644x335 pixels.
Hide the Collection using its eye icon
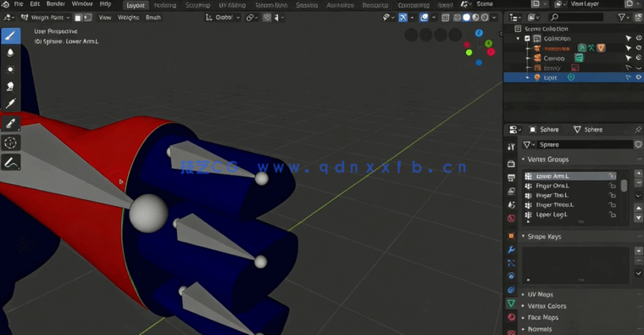coord(639,38)
